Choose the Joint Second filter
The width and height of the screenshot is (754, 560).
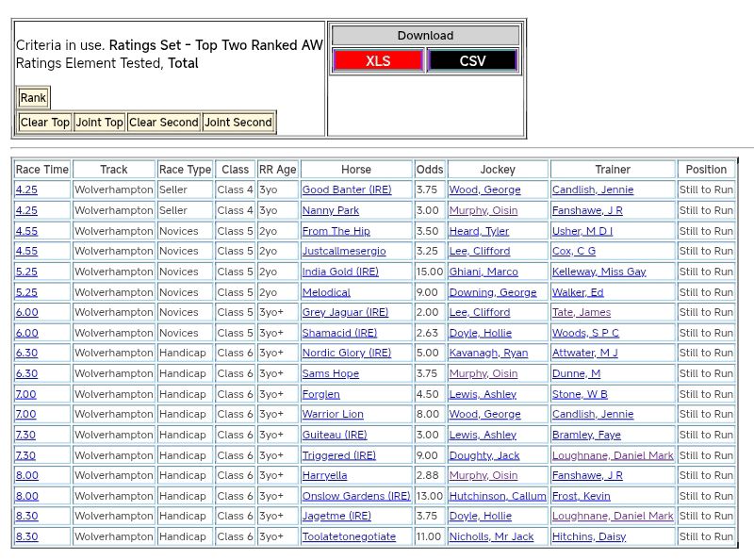[x=238, y=123]
